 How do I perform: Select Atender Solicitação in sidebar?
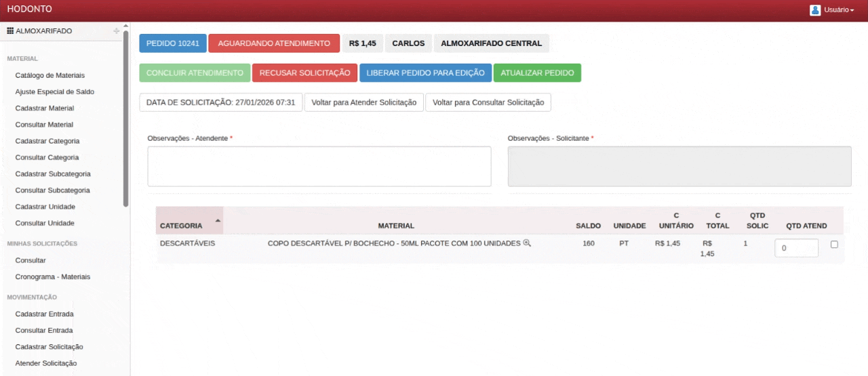tap(45, 363)
